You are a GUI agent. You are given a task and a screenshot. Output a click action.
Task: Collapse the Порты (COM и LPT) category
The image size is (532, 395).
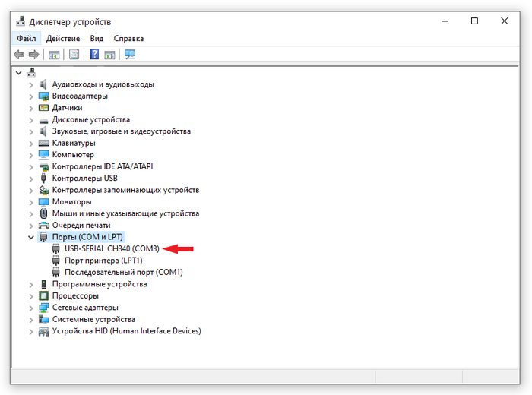[x=31, y=237]
